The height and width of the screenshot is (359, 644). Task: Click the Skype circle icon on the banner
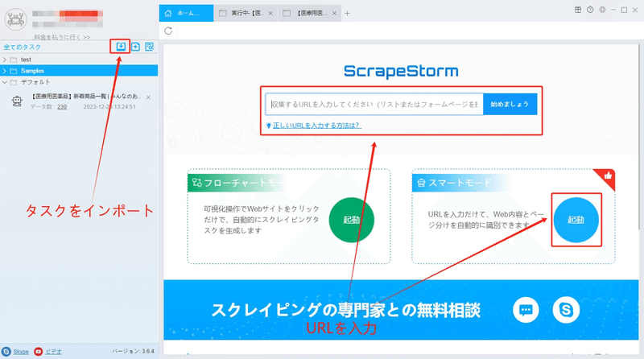point(566,310)
